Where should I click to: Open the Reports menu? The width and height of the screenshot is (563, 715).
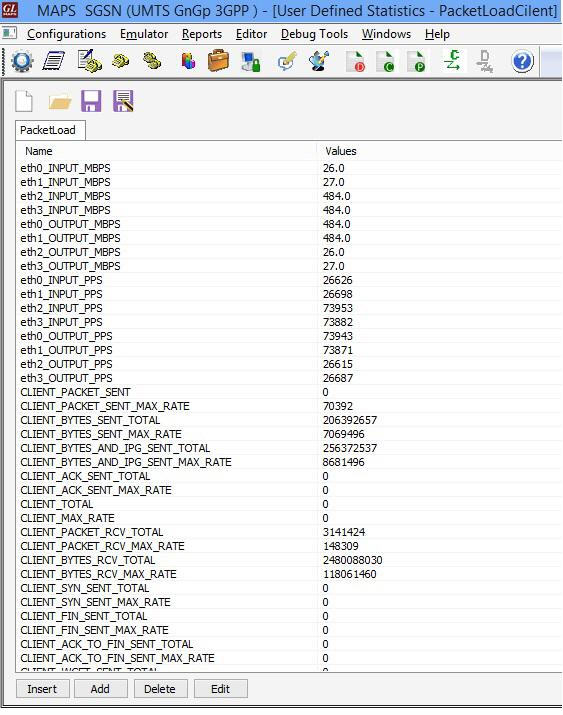(202, 34)
